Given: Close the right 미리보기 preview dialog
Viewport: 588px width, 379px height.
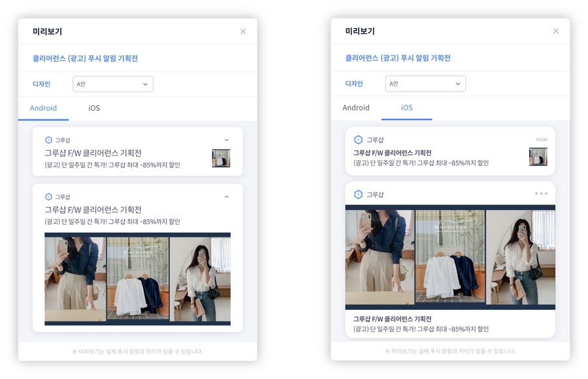Looking at the screenshot, I should tap(556, 31).
